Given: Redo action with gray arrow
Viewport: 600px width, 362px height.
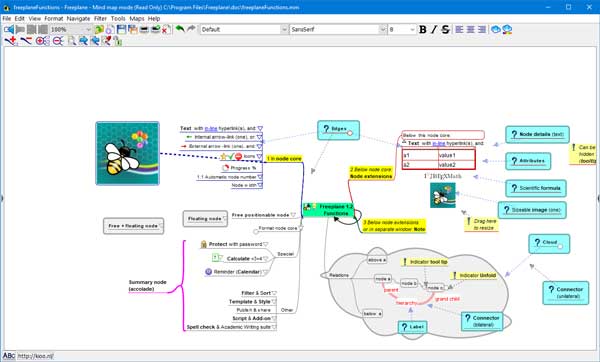Looking at the screenshot, I should tap(191, 29).
